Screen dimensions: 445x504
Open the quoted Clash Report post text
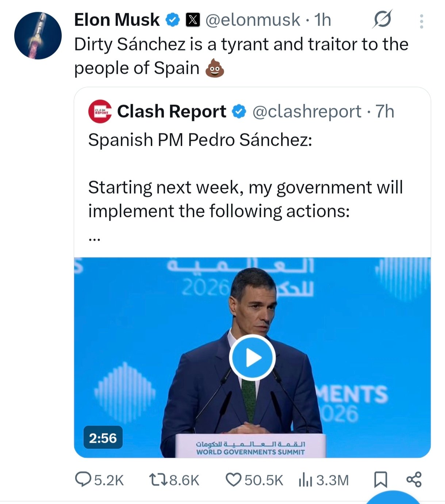pos(245,199)
